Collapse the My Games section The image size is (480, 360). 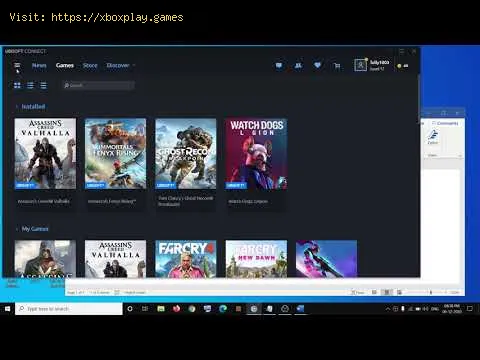(17, 229)
